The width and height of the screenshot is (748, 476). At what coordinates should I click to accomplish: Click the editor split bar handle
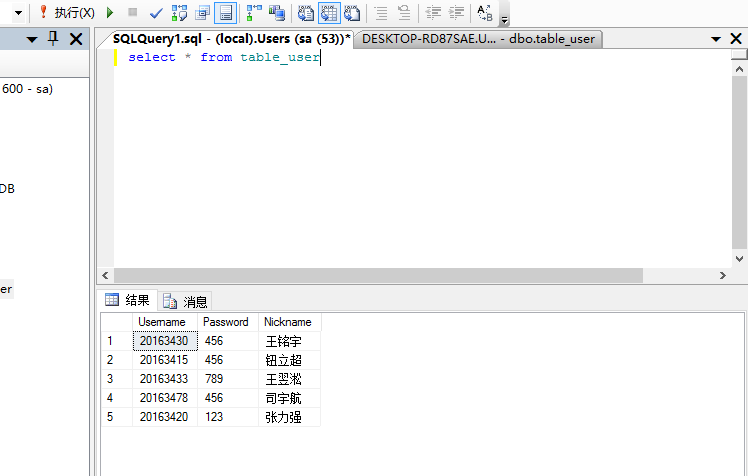point(739,54)
